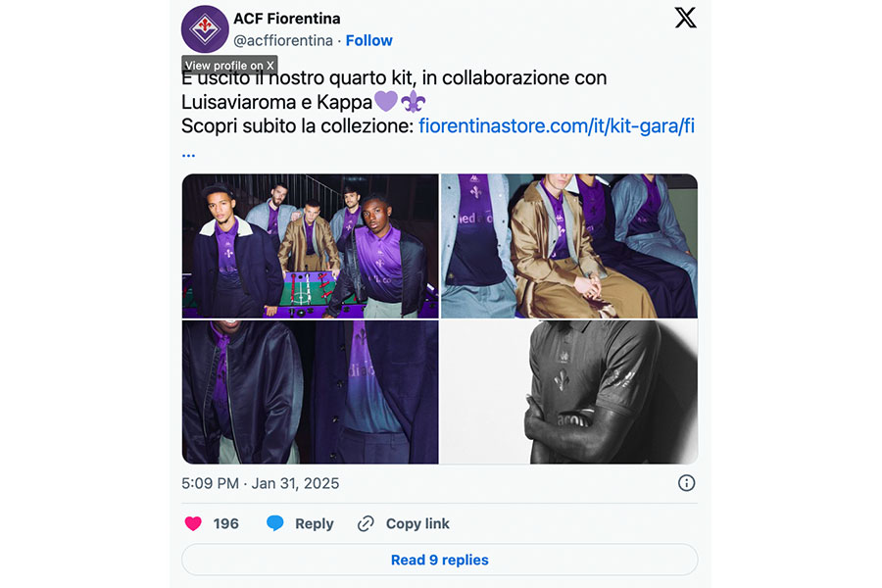Like the tweet with the heart icon
The height and width of the screenshot is (588, 882).
pos(193,524)
